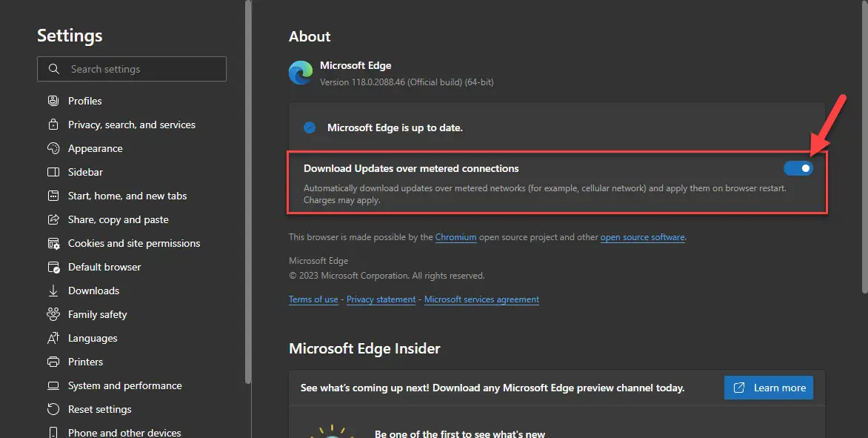Click the Search settings field
Image resolution: width=868 pixels, height=438 pixels.
(132, 69)
